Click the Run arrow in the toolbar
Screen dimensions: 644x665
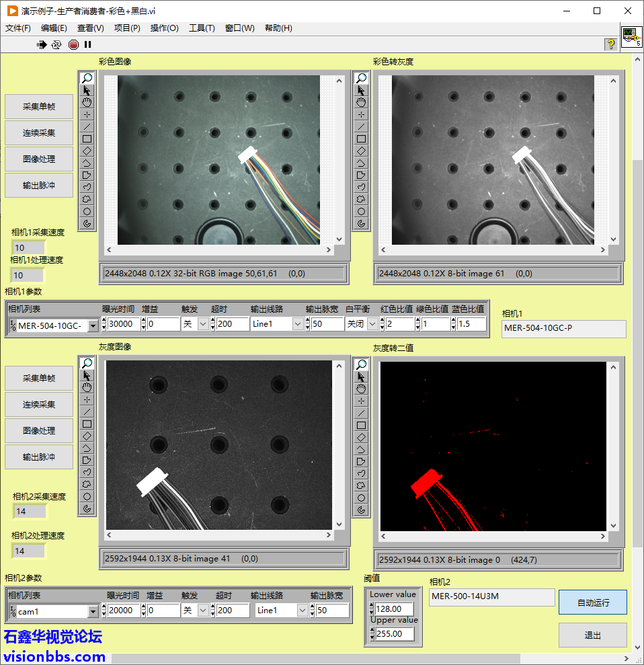pyautogui.click(x=42, y=44)
